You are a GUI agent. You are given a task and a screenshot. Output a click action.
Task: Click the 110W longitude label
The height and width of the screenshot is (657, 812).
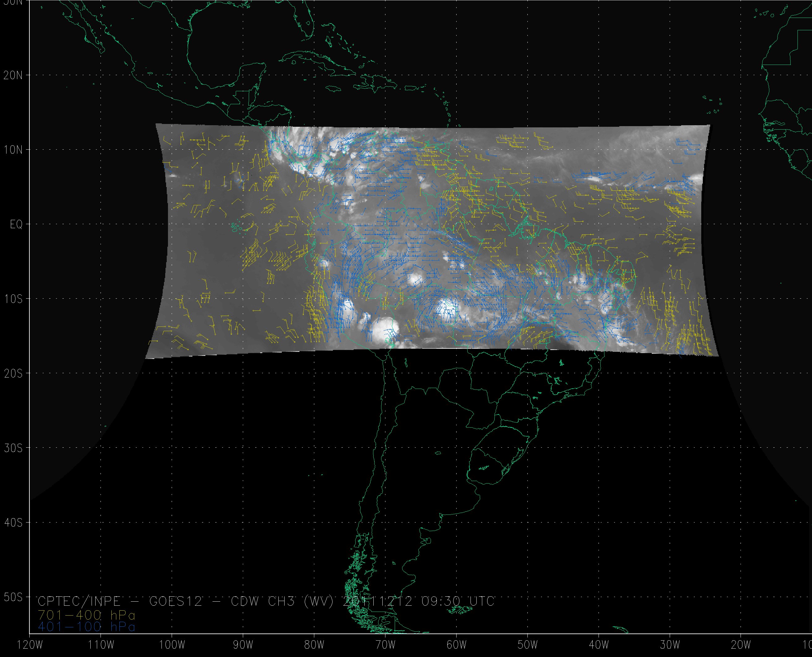click(x=101, y=645)
